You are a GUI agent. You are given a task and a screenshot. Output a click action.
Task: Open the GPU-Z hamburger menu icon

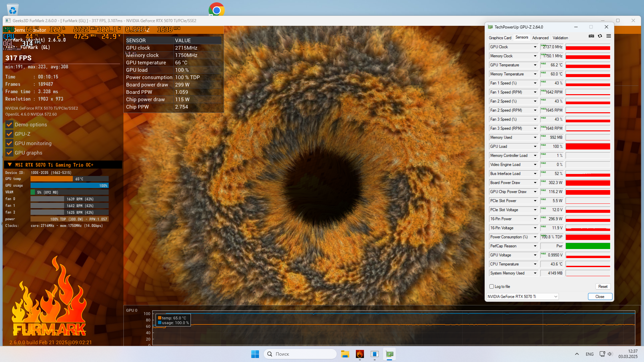point(609,36)
